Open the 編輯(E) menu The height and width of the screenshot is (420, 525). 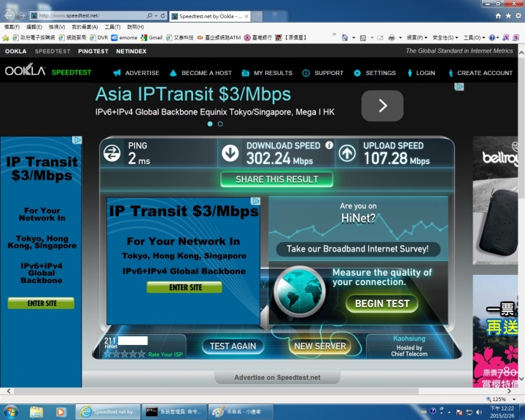(34, 27)
